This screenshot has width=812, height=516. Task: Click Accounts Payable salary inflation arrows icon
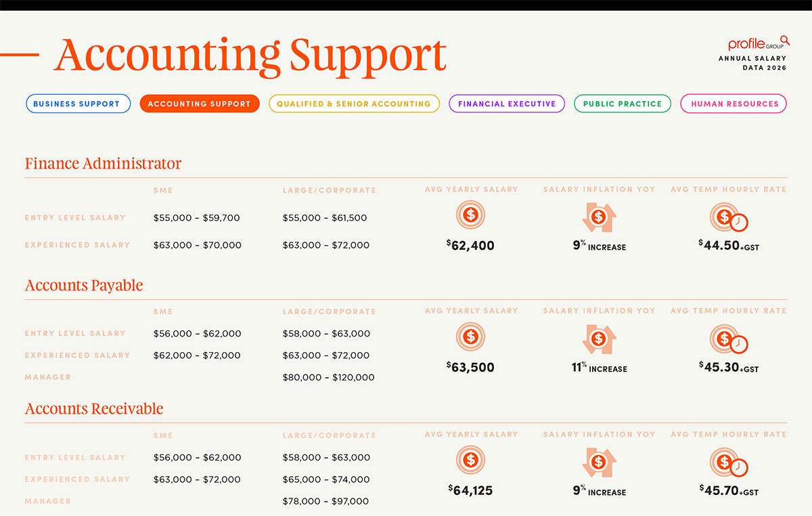(599, 339)
